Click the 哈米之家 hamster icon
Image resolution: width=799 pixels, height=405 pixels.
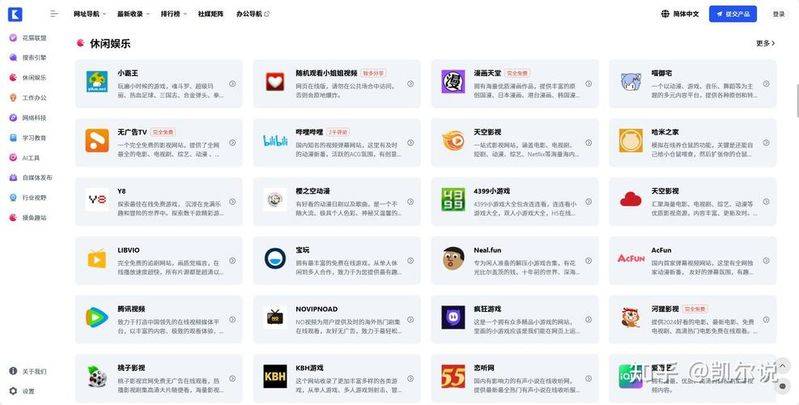click(x=631, y=141)
